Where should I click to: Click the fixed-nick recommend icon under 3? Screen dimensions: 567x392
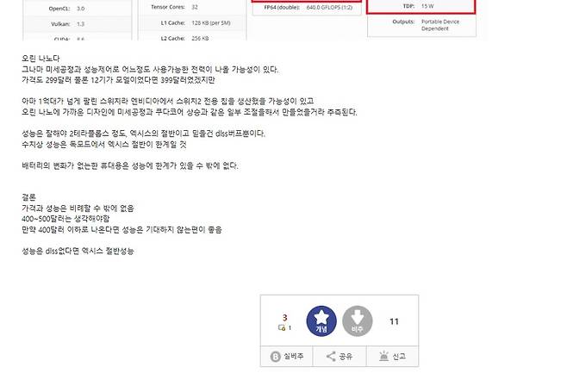[x=282, y=327]
